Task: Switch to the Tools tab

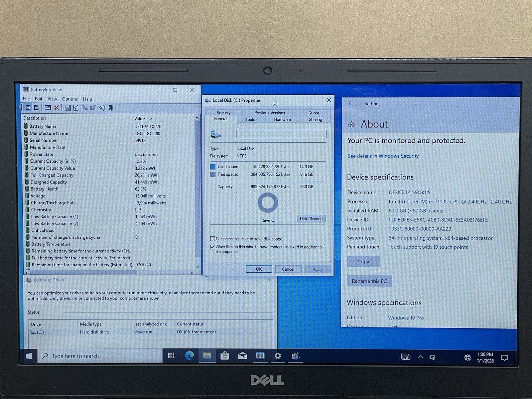Action: click(250, 119)
